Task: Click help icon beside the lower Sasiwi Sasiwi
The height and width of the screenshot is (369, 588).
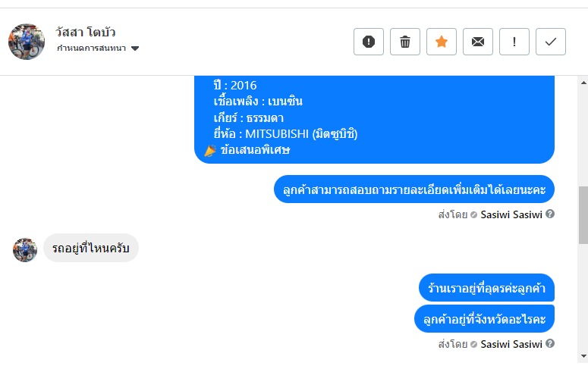Action: coord(550,343)
